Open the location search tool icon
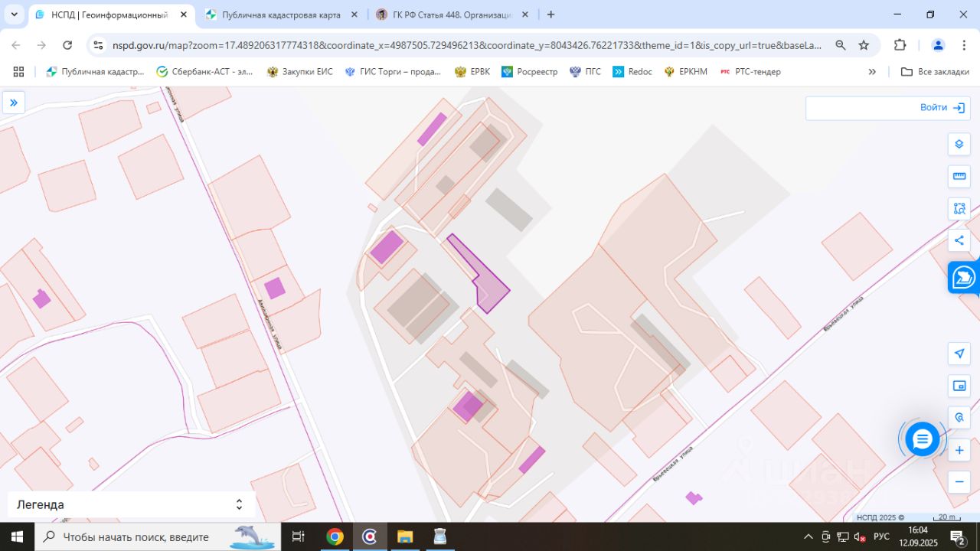The height and width of the screenshot is (551, 980). click(959, 418)
